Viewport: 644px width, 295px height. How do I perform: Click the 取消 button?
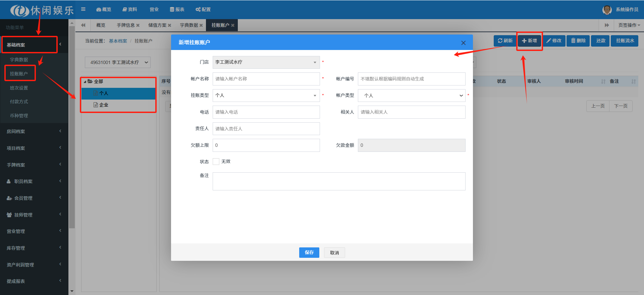coord(334,253)
